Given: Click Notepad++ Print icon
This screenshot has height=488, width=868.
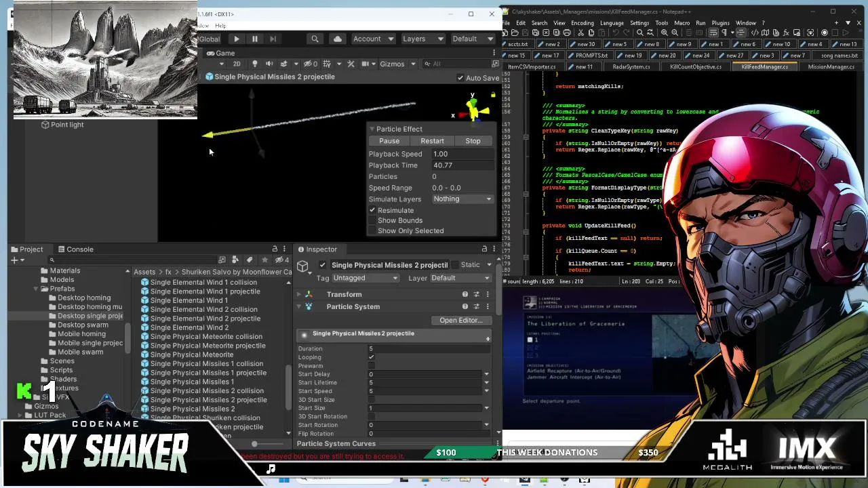Looking at the screenshot, I should tap(567, 33).
